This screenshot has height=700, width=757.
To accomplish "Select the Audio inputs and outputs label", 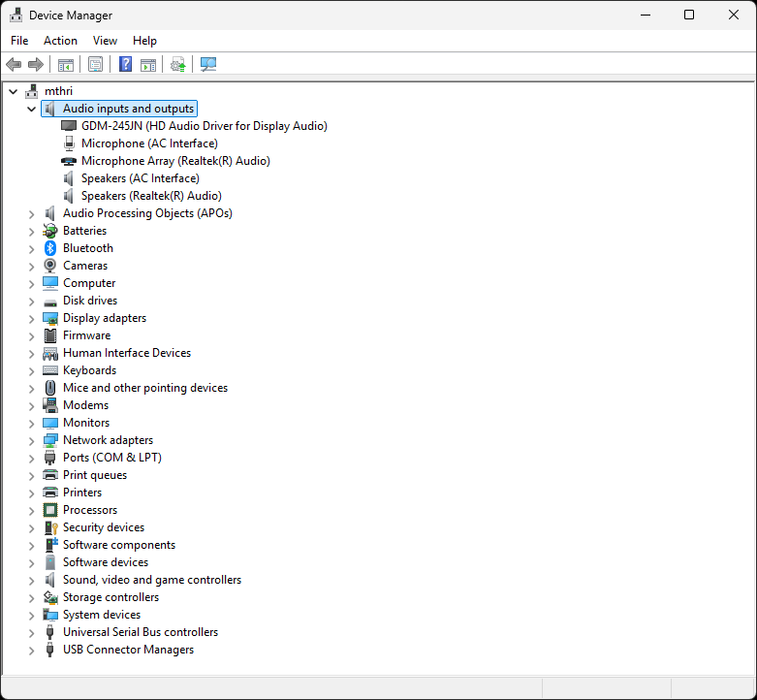I will pyautogui.click(x=128, y=109).
